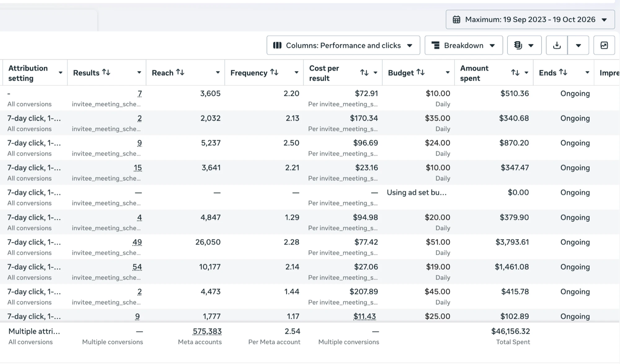This screenshot has height=364, width=620.
Task: Open Budget column menu arrow
Action: tap(447, 72)
